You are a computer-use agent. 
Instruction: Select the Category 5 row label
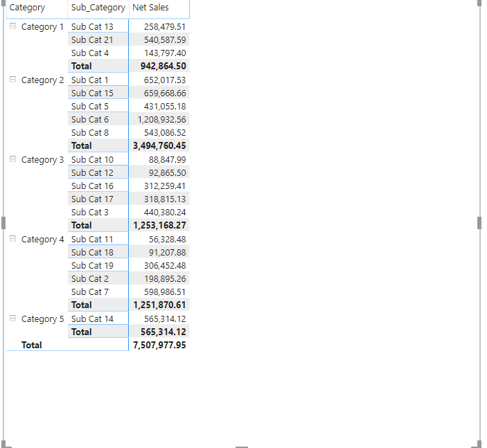pos(42,319)
